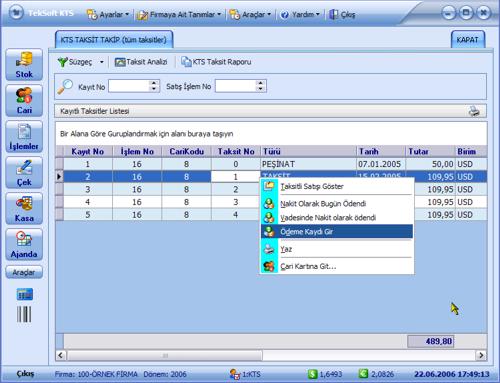
Task: Increase Satış İşlem No with up arrow
Action: tap(261, 83)
